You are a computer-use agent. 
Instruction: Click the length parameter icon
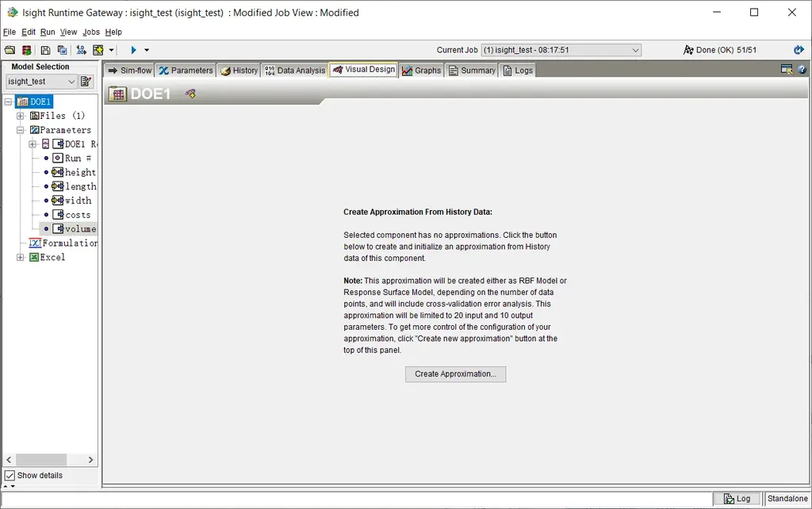57,186
